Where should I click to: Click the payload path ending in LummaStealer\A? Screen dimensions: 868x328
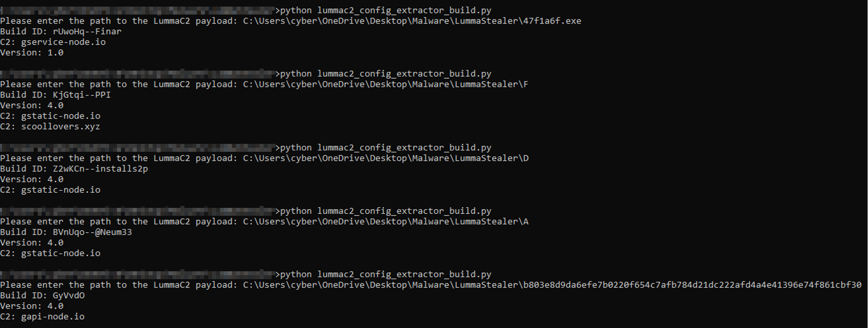(385, 222)
